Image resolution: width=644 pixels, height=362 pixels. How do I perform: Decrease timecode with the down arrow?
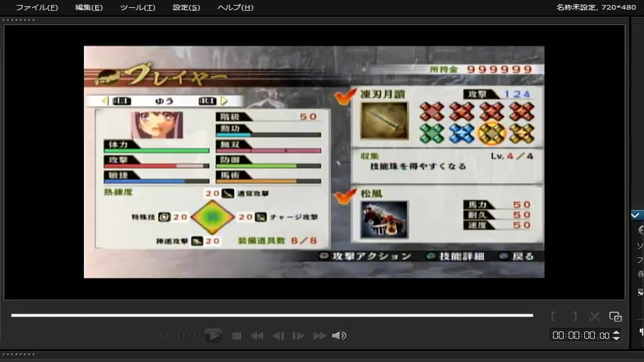pos(616,338)
